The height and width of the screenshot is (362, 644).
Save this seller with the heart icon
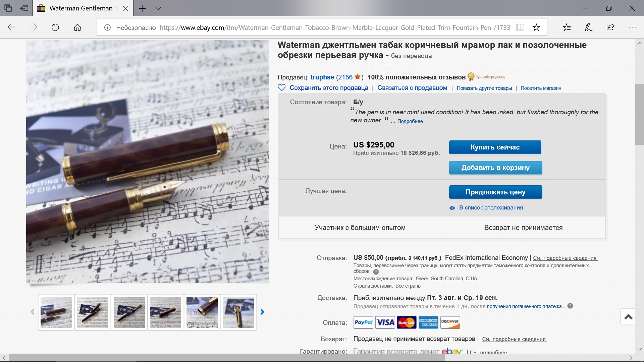(x=282, y=88)
